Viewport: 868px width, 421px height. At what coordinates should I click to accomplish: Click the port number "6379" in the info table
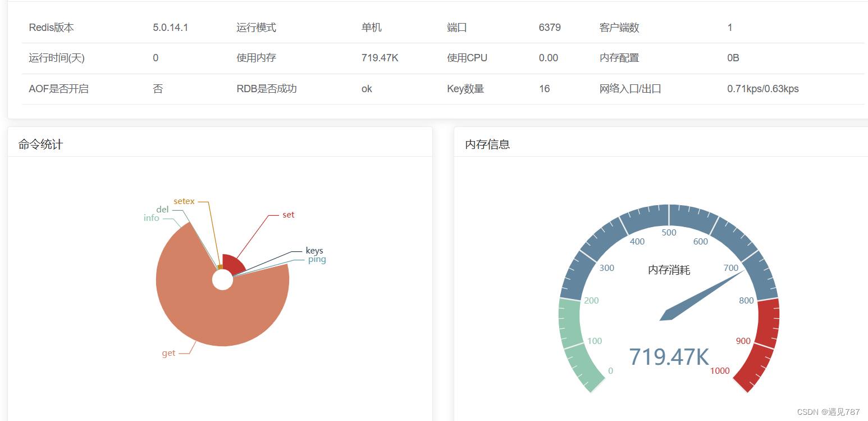click(549, 27)
